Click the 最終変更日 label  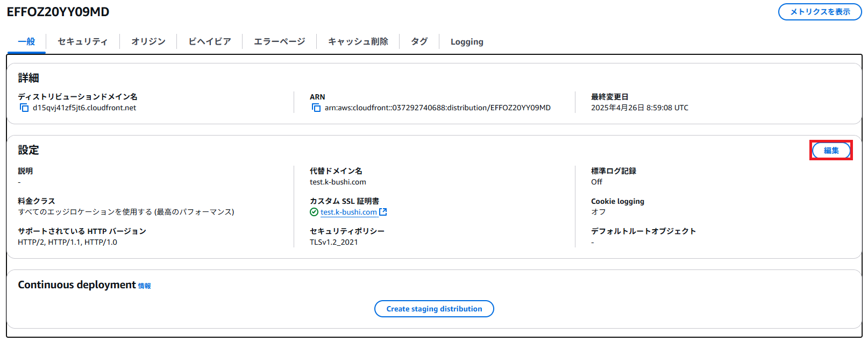point(609,97)
